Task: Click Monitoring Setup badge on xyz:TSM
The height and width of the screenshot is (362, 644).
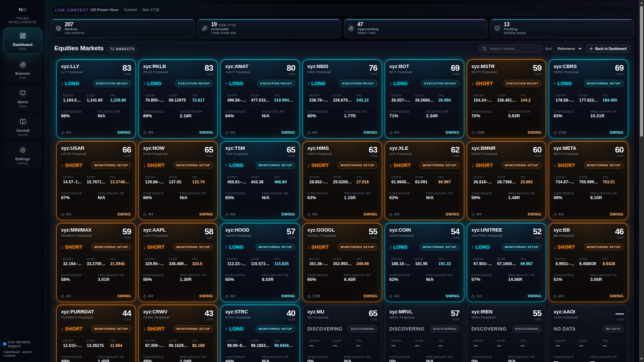Action: (x=275, y=165)
